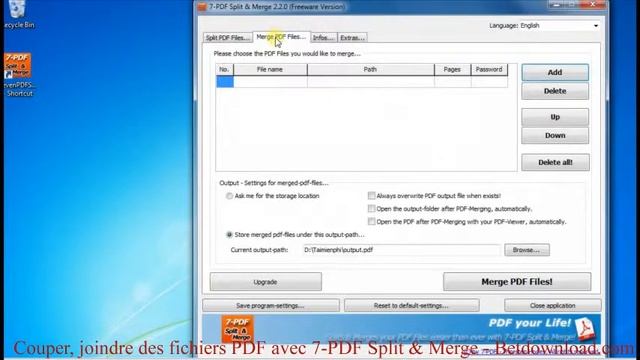The image size is (640, 360).
Task: Click the Delete all! button
Action: tap(555, 162)
